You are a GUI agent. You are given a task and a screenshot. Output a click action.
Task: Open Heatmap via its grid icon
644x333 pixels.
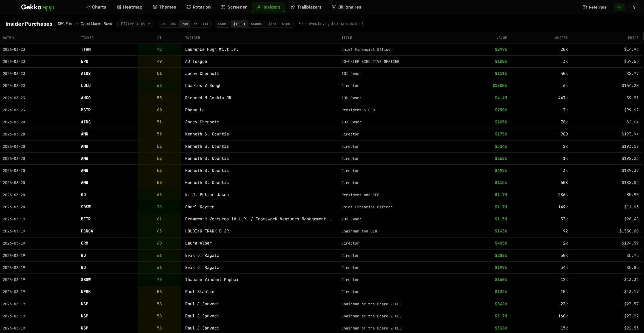119,7
